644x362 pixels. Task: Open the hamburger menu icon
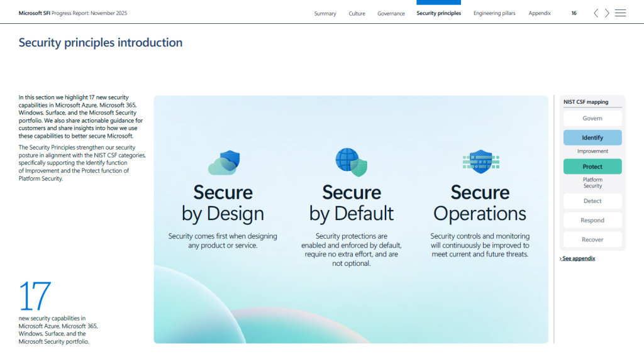tap(620, 13)
